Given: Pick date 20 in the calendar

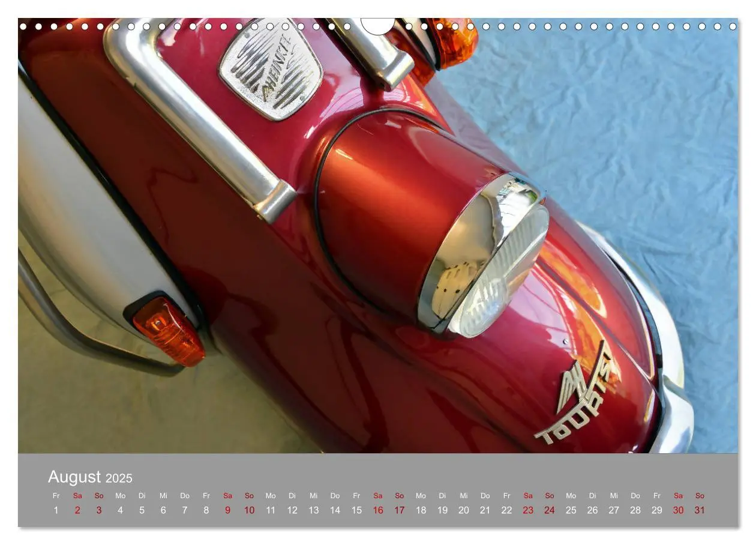Looking at the screenshot, I should [464, 510].
